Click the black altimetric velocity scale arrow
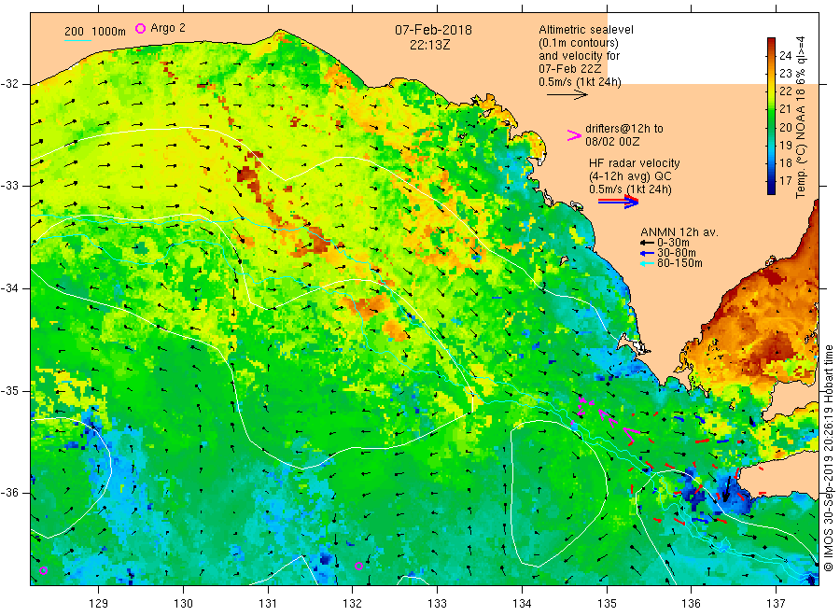840x616 pixels. (x=567, y=95)
